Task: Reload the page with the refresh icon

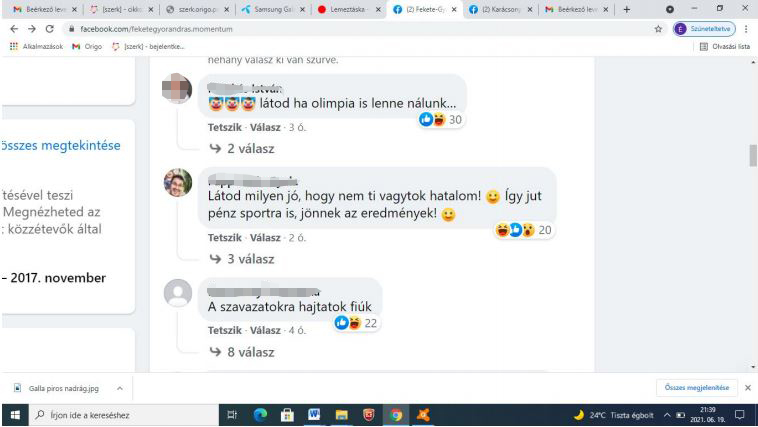Action: coord(49,29)
